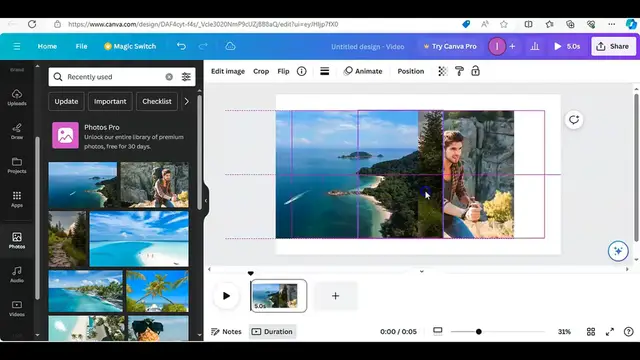Click the comment refresh icon beside canvas

(574, 120)
